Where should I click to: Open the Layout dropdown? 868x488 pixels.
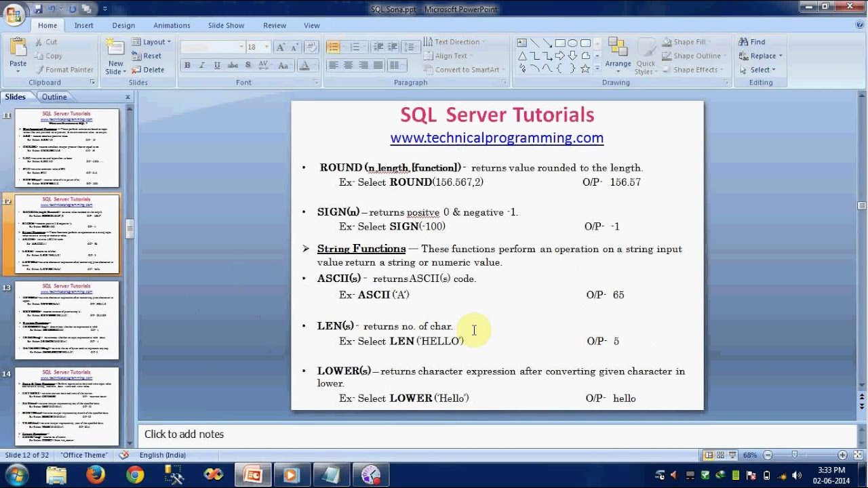(x=151, y=42)
